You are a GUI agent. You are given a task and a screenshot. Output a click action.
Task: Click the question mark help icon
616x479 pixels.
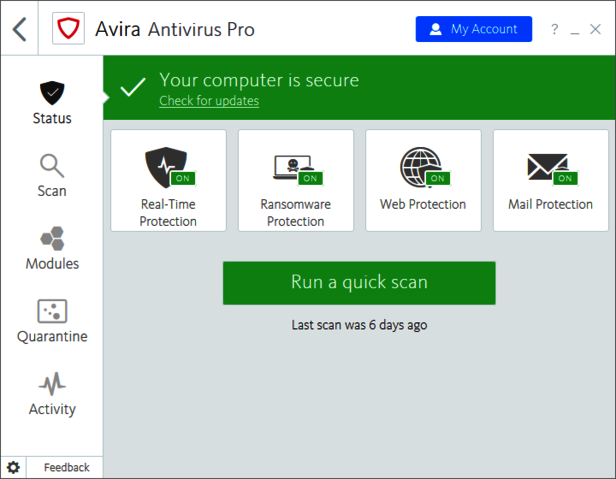(x=555, y=30)
